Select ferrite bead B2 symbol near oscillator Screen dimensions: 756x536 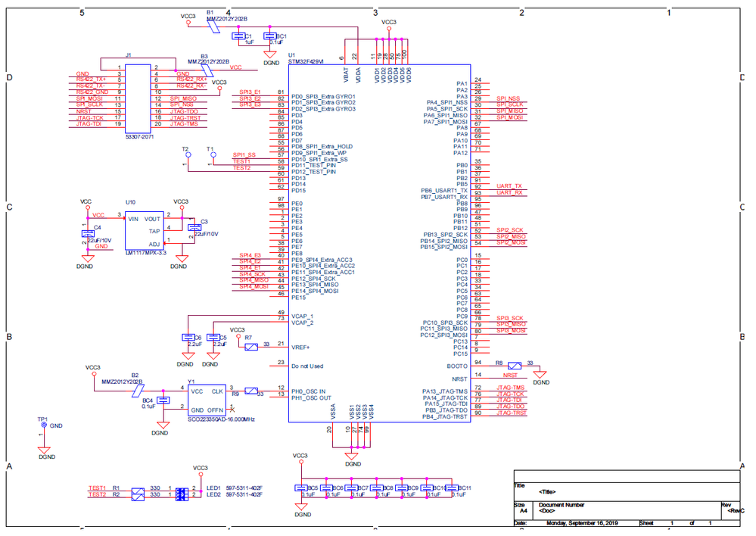click(138, 391)
